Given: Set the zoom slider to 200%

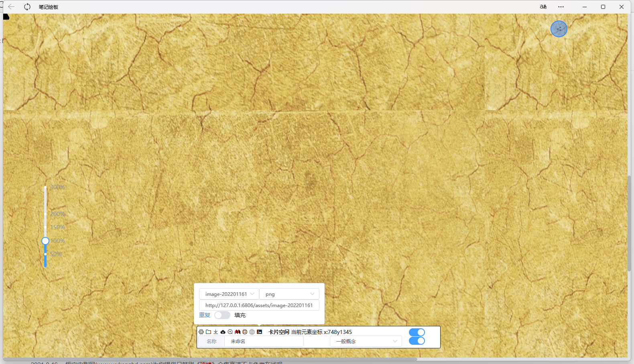Looking at the screenshot, I should (57, 214).
